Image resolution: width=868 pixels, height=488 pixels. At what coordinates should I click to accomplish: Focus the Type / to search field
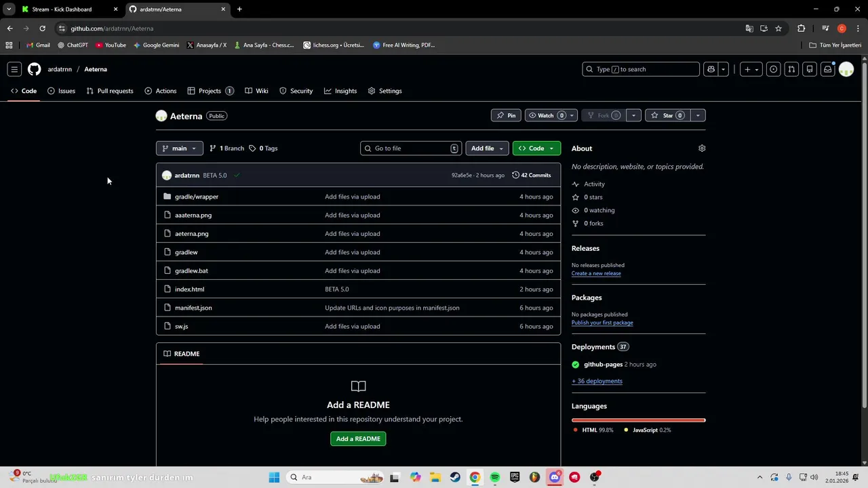click(x=641, y=69)
